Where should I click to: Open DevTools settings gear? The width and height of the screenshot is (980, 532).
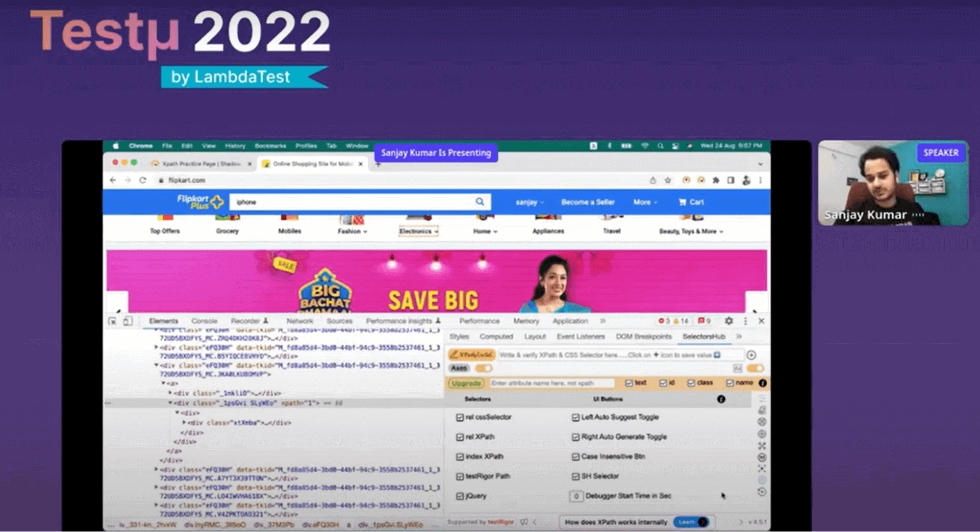point(729,321)
